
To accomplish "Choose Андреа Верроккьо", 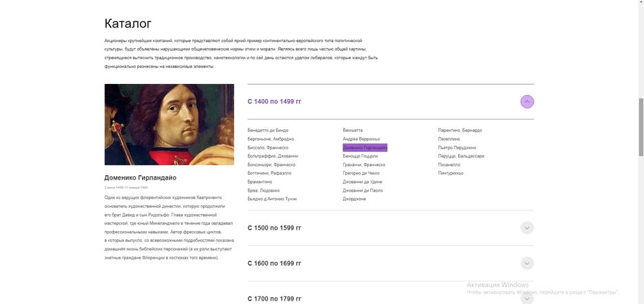I will click(362, 139).
